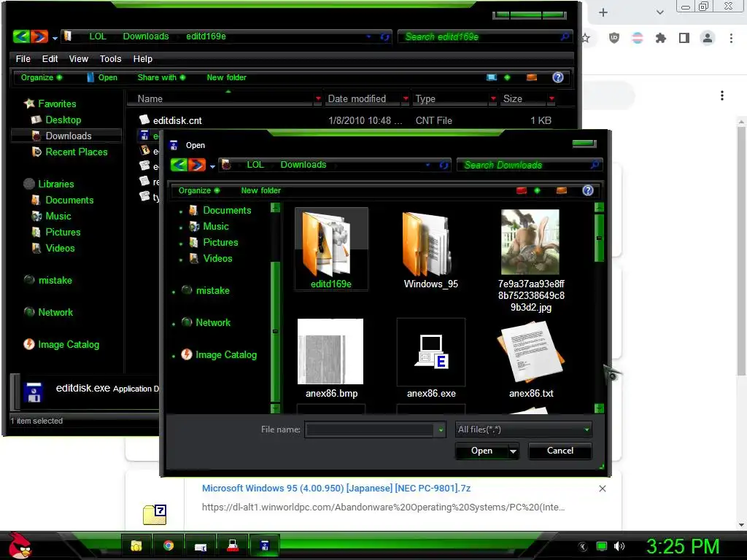Dismiss the Windows 95 download entry

(x=602, y=489)
